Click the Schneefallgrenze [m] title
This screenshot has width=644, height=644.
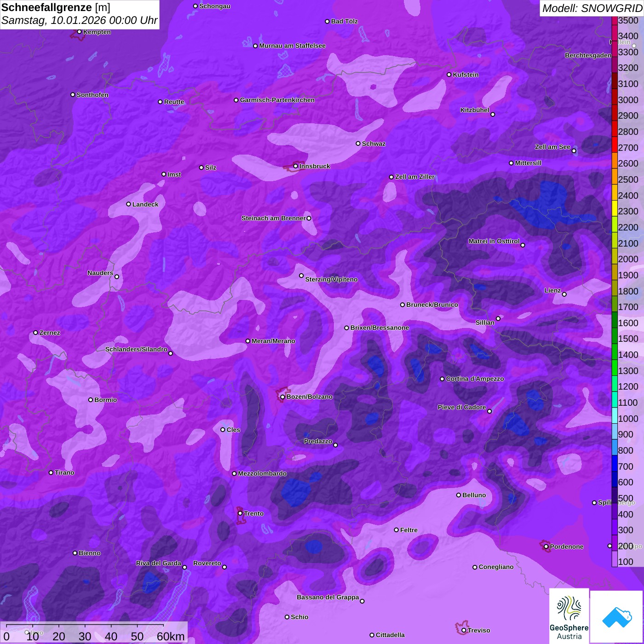click(x=56, y=7)
